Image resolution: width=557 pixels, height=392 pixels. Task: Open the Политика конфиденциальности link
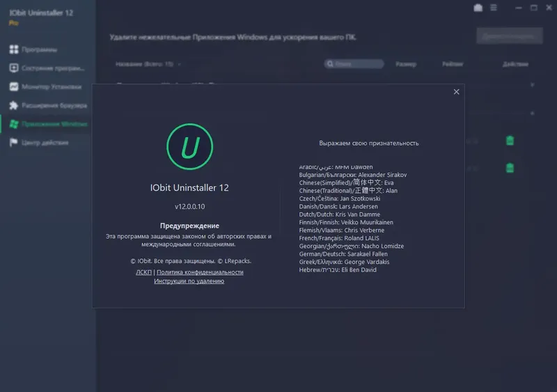coord(200,272)
